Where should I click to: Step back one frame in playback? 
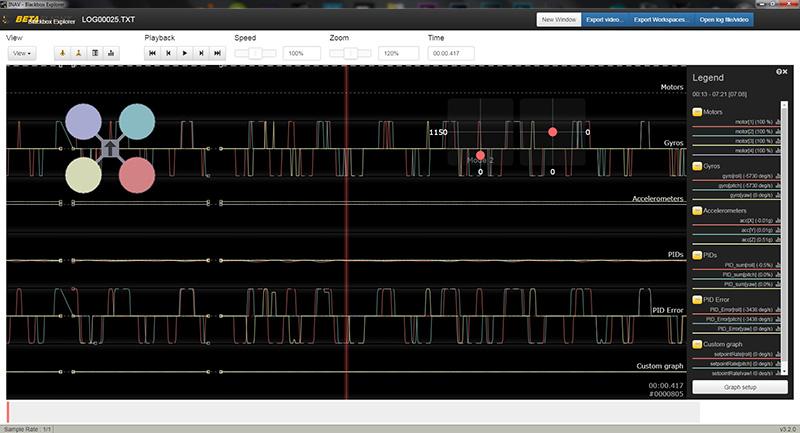(x=169, y=53)
